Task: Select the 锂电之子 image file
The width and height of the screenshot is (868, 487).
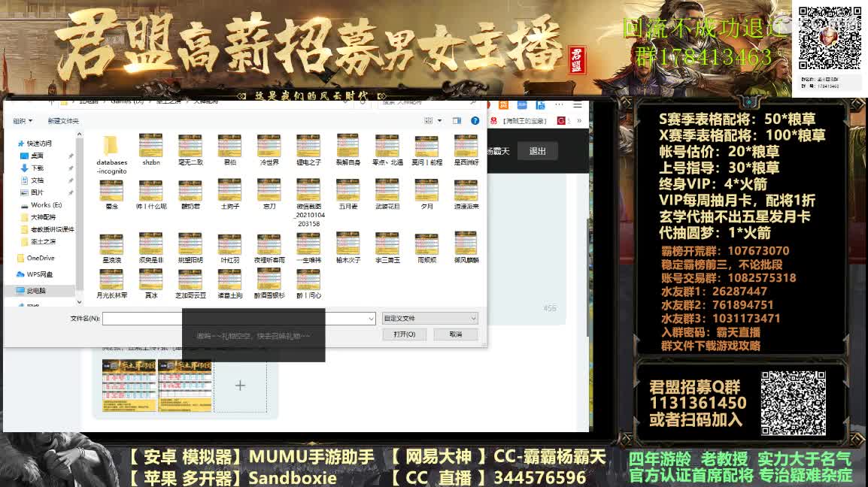Action: coord(308,150)
